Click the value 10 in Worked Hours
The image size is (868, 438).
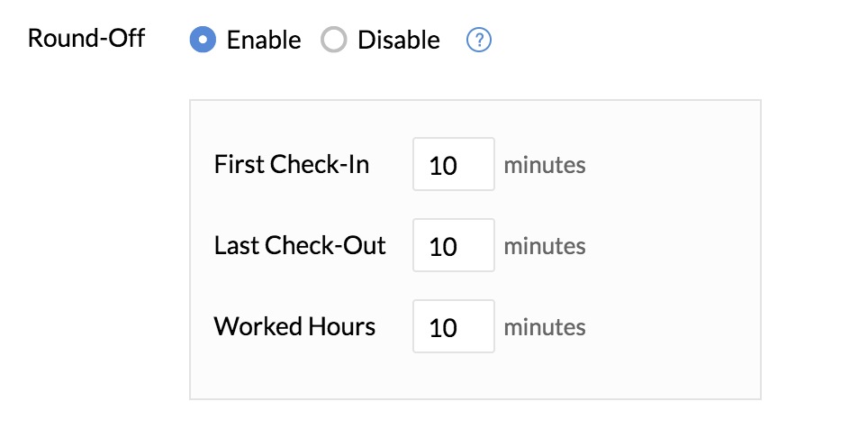pyautogui.click(x=443, y=328)
